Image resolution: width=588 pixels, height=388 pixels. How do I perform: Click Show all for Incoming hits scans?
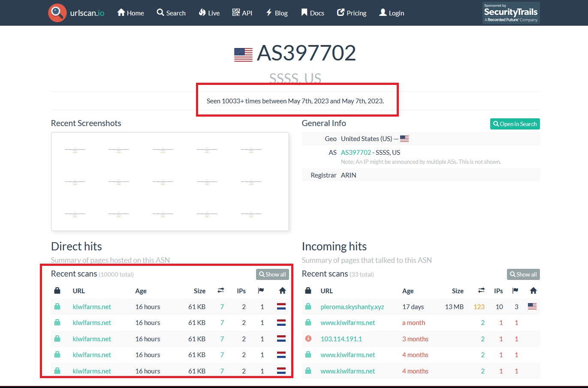[x=523, y=274]
